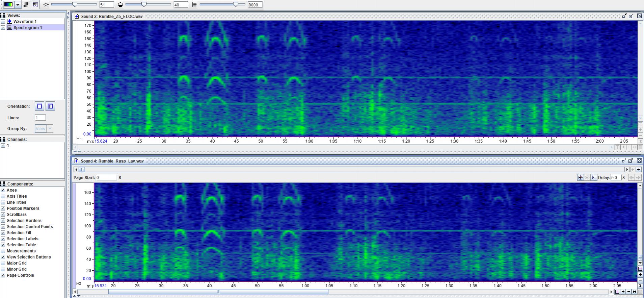Image resolution: width=644 pixels, height=298 pixels.
Task: Click the Lines input field
Action: 40,118
